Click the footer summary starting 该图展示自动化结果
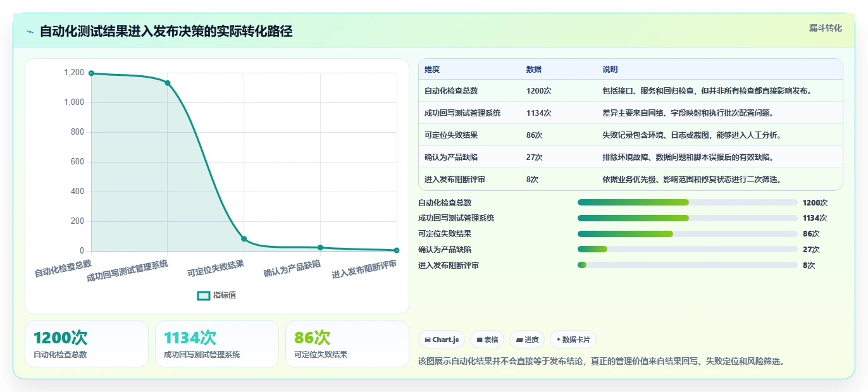 click(x=602, y=362)
